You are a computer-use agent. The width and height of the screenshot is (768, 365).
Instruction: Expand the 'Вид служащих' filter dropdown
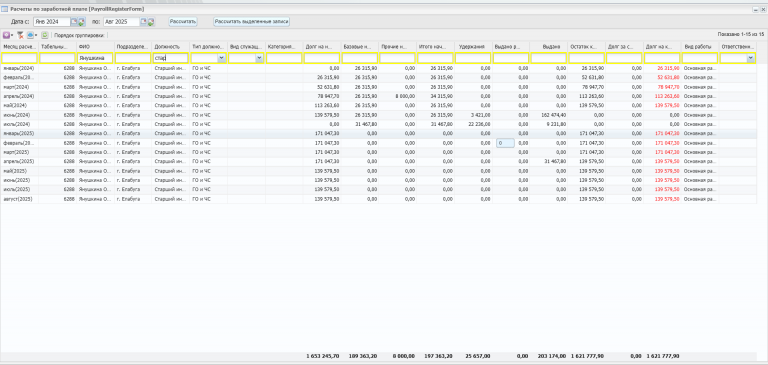pyautogui.click(x=260, y=58)
